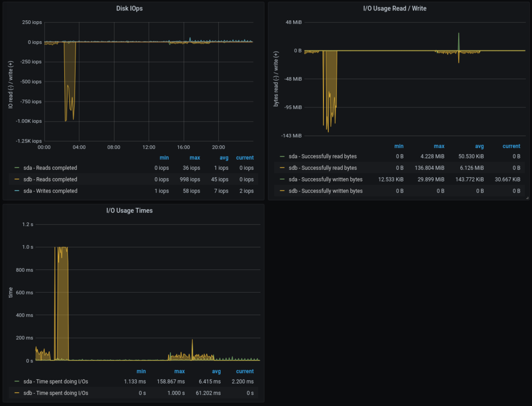Click the blue color swatch beside sda - Writes completed
Image resolution: width=532 pixels, height=406 pixels.
[x=17, y=191]
